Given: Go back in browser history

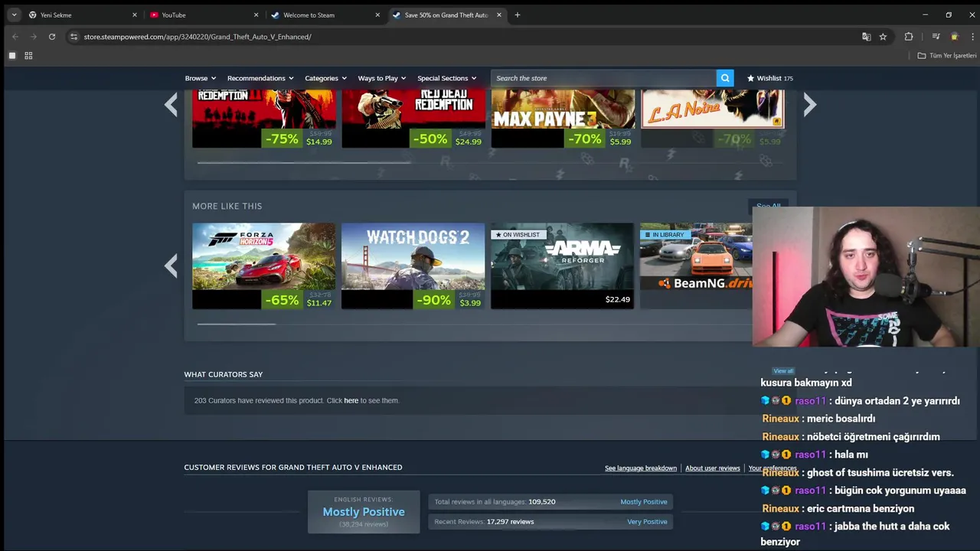Looking at the screenshot, I should tap(15, 37).
